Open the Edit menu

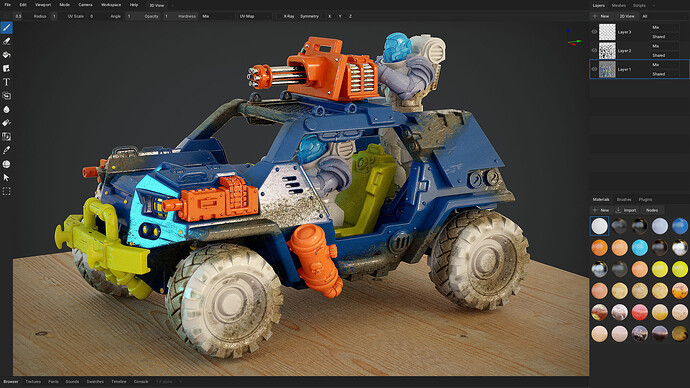pyautogui.click(x=23, y=5)
